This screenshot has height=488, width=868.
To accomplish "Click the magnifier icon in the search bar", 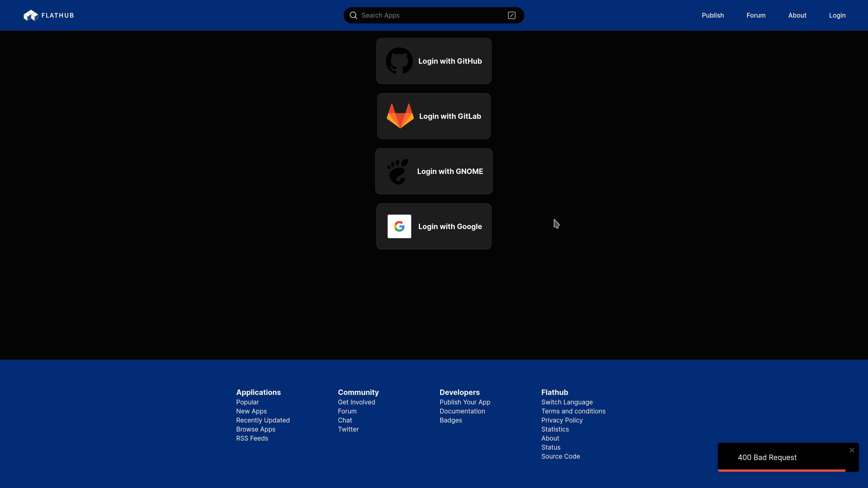I will 354,15.
